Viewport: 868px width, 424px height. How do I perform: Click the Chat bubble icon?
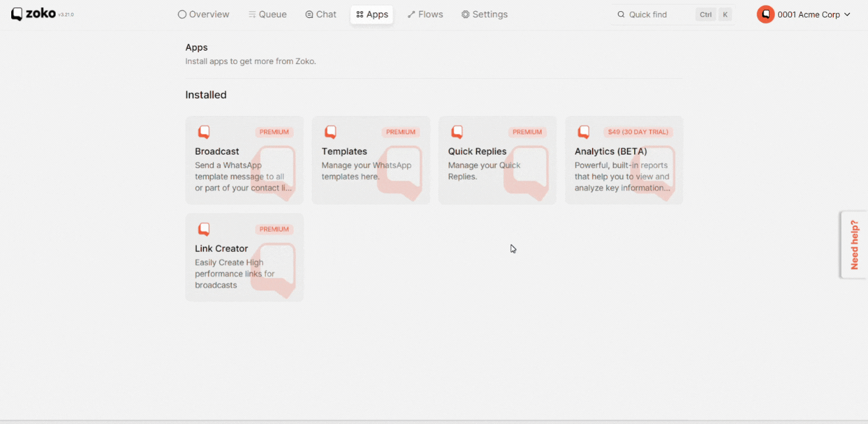click(309, 15)
